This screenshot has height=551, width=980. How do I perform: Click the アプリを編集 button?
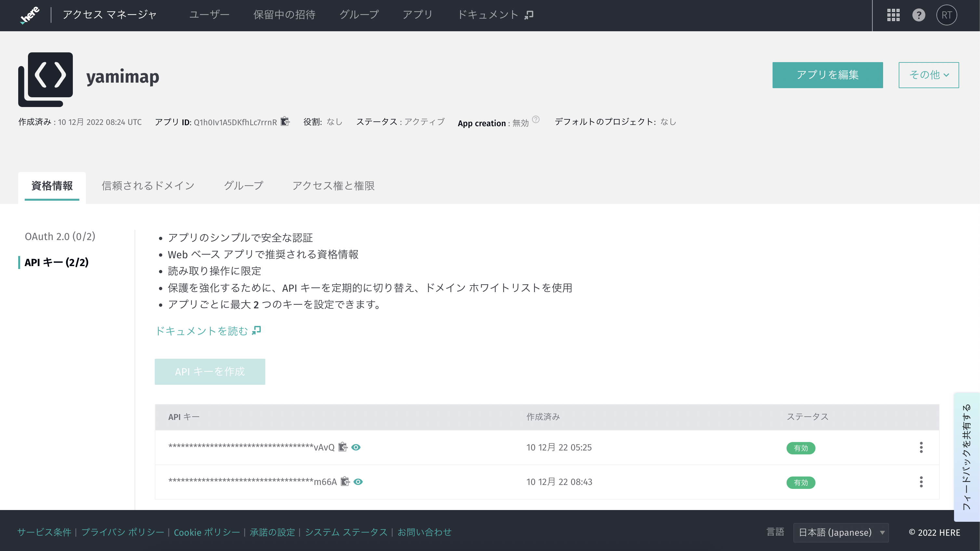tap(828, 75)
